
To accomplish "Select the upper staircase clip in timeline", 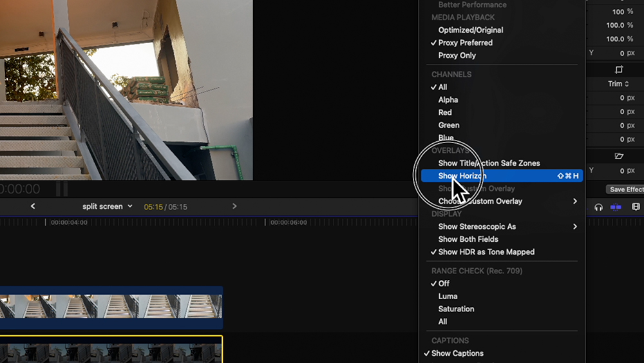I will click(x=111, y=307).
